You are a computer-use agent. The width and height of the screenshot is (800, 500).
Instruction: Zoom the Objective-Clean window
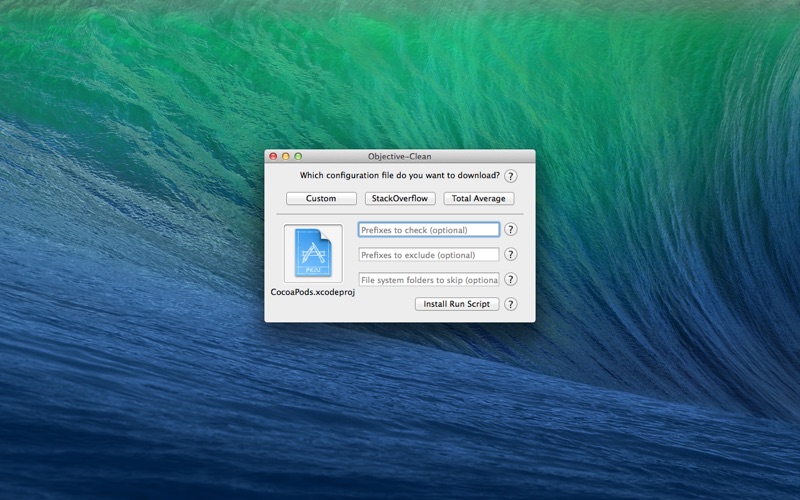click(298, 156)
